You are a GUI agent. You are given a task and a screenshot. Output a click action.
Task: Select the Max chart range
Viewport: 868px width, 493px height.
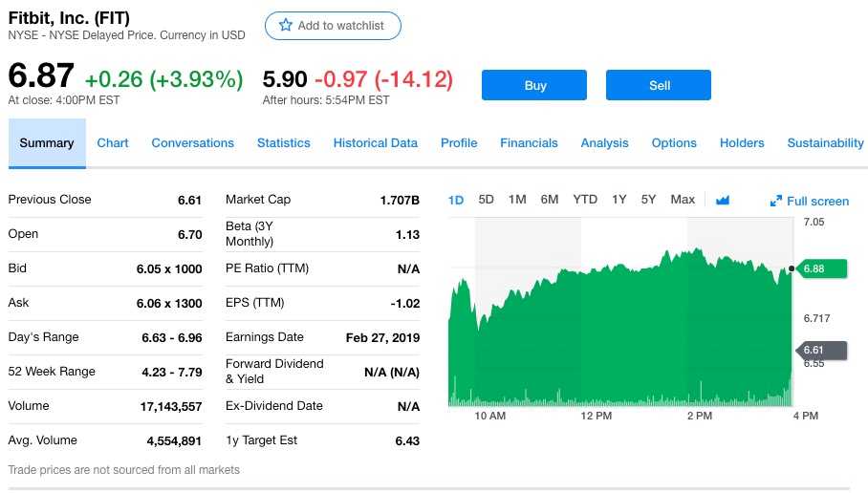click(x=683, y=199)
